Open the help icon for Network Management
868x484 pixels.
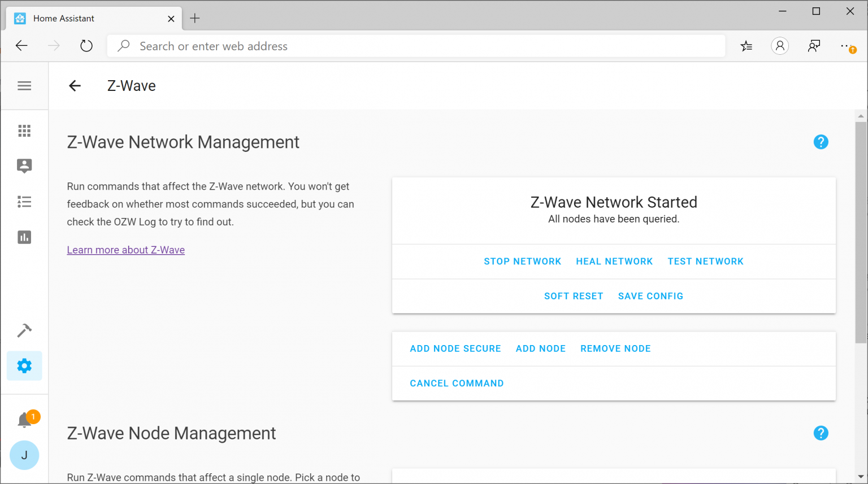[821, 142]
